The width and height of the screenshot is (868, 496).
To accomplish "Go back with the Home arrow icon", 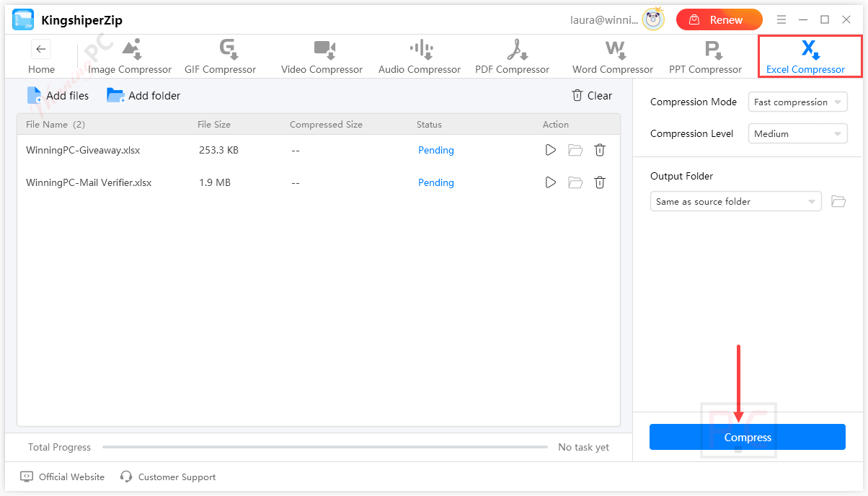I will click(x=41, y=49).
